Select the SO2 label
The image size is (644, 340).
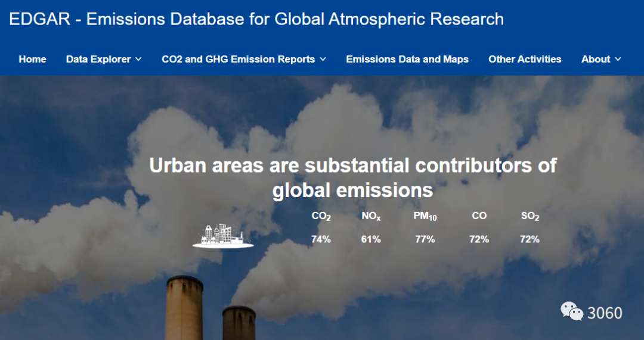[530, 216]
